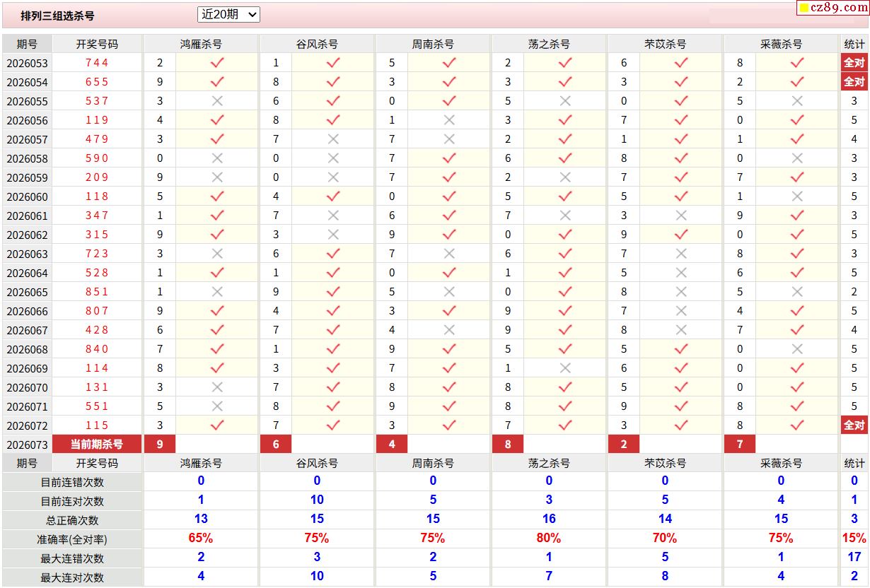Image resolution: width=870 pixels, height=588 pixels.
Task: Click the red 全对 badge in row 2026053
Action: coord(854,63)
